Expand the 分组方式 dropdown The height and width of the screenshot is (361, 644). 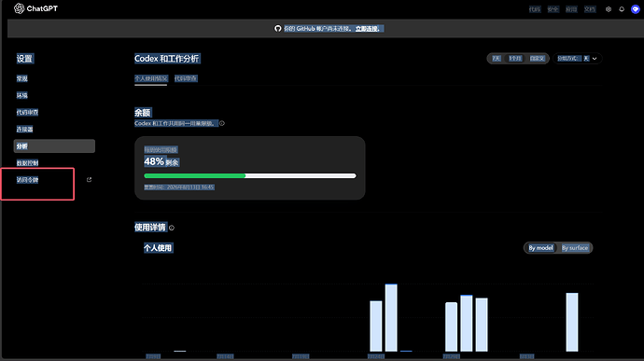pos(577,59)
